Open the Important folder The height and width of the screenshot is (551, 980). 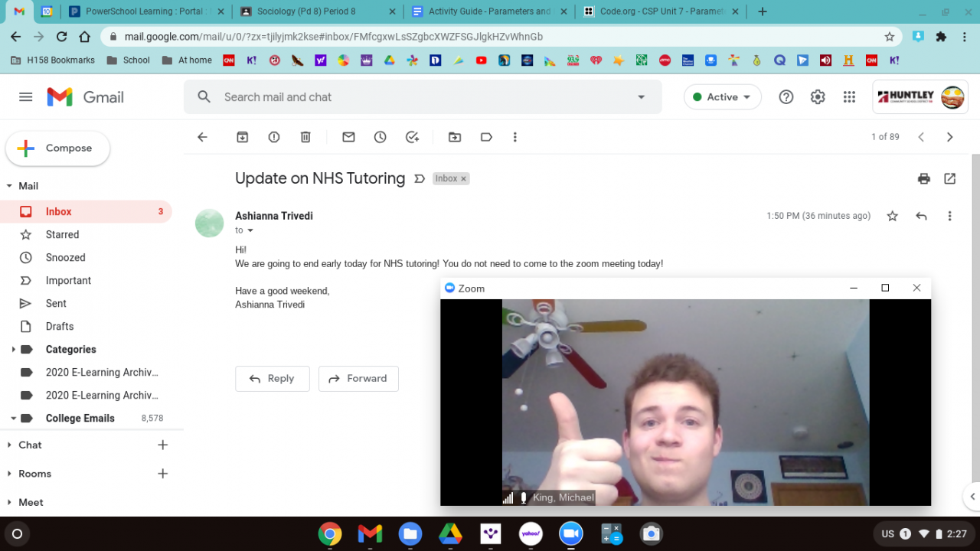pyautogui.click(x=86, y=280)
